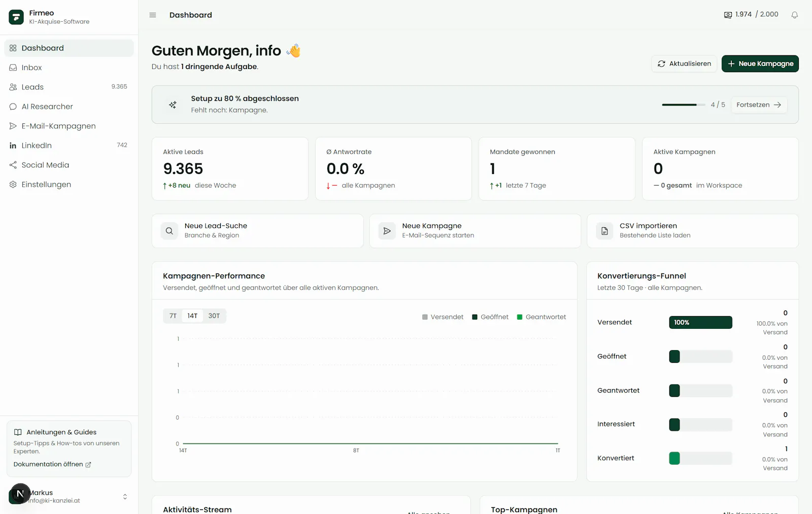
Task: Click the AI Researcher chat icon
Action: pos(13,107)
